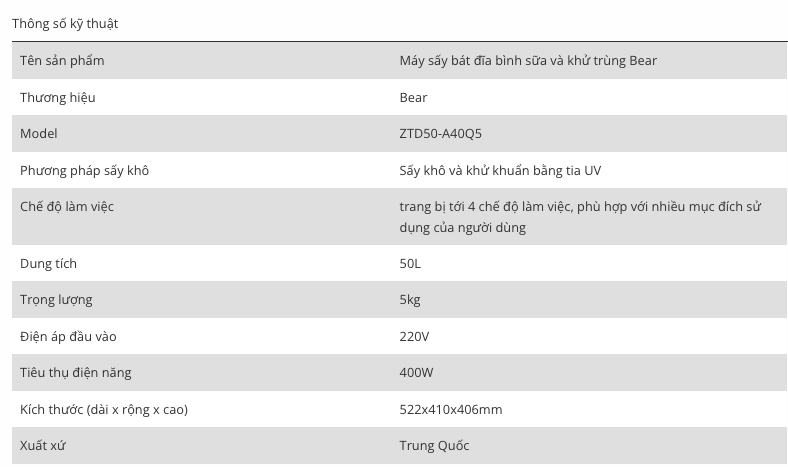Click the 'Thương hiệu' label
788x467 pixels.
(58, 97)
